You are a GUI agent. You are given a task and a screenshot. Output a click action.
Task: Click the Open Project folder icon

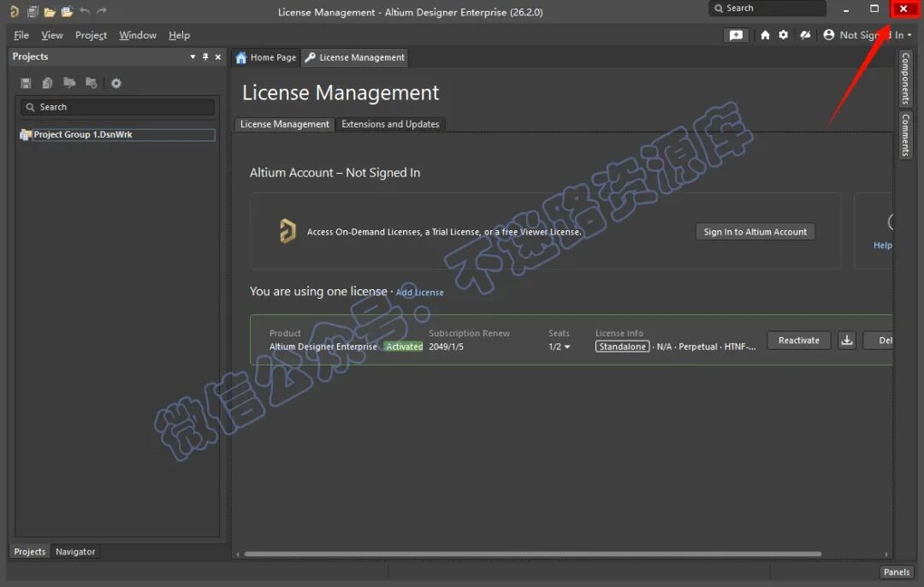point(68,11)
